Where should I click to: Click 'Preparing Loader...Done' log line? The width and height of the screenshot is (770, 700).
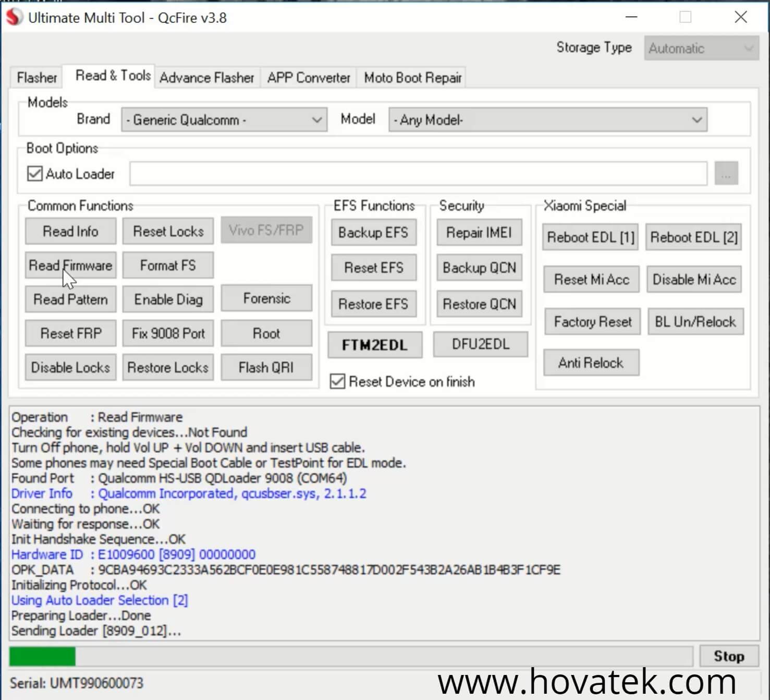coord(81,615)
